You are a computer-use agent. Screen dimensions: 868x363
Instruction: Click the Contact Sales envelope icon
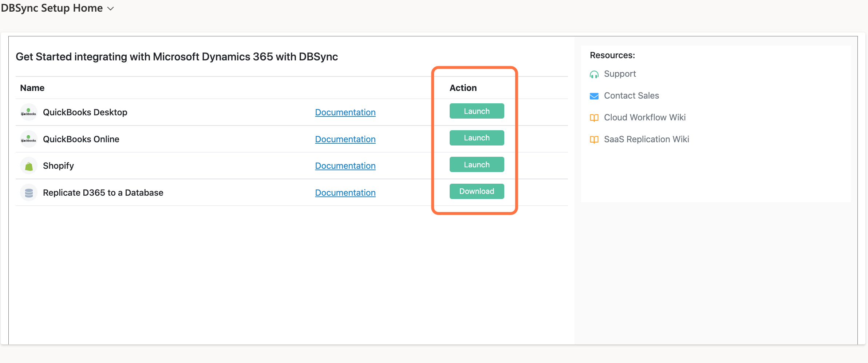594,96
